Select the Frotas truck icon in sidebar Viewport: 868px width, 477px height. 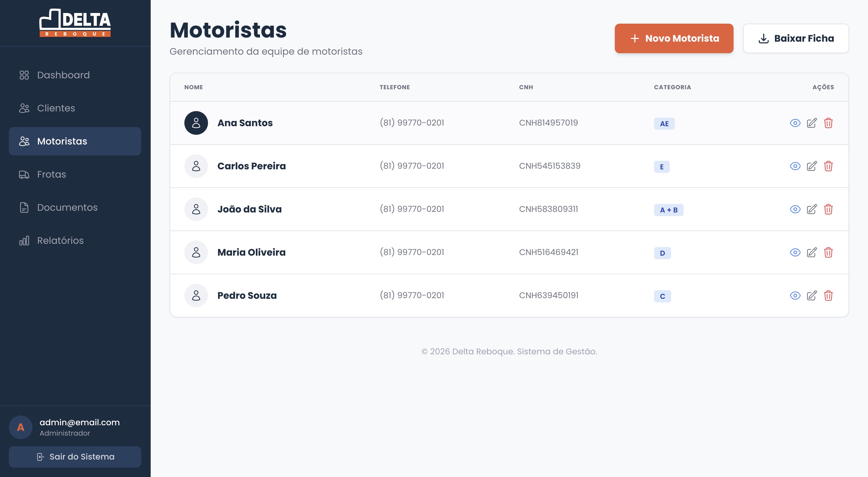24,174
